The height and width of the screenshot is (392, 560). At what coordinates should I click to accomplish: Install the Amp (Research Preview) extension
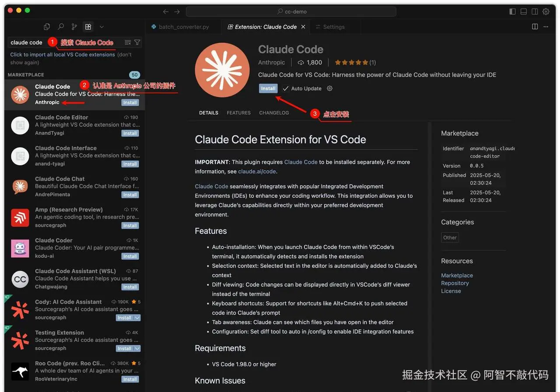[x=130, y=225]
